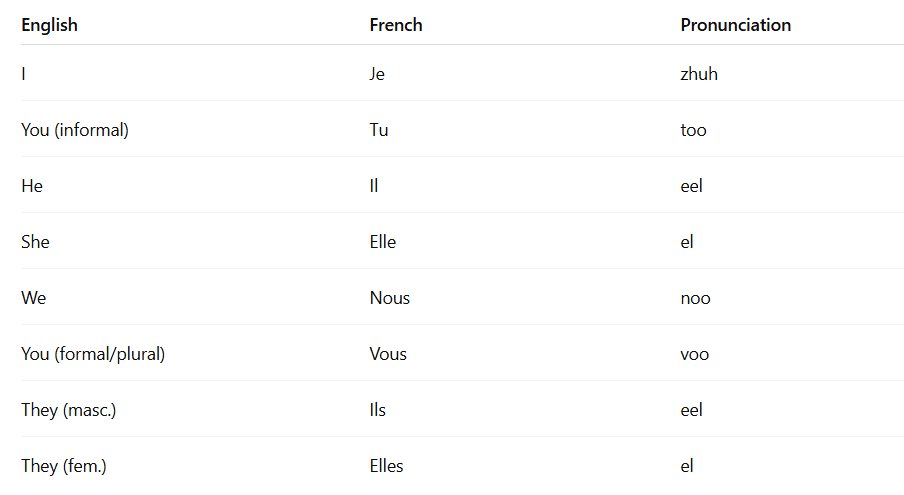Select the French word Nous
This screenshot has width=904, height=495.
(x=390, y=298)
